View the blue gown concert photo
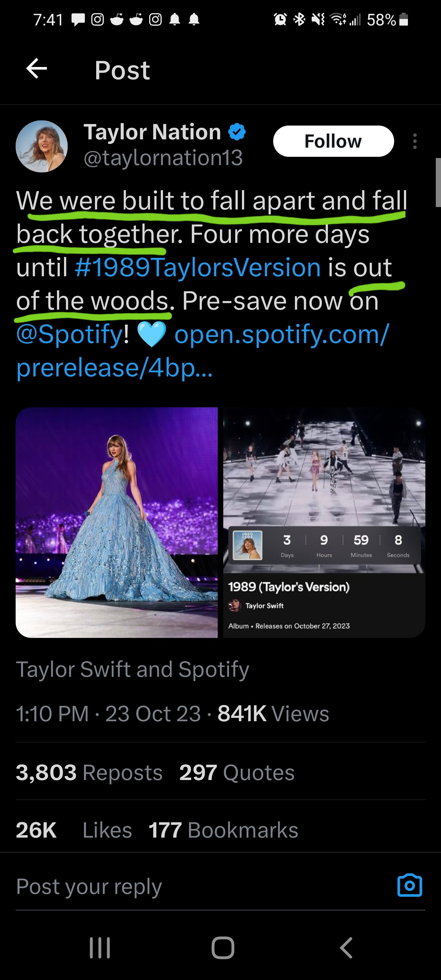 click(117, 522)
